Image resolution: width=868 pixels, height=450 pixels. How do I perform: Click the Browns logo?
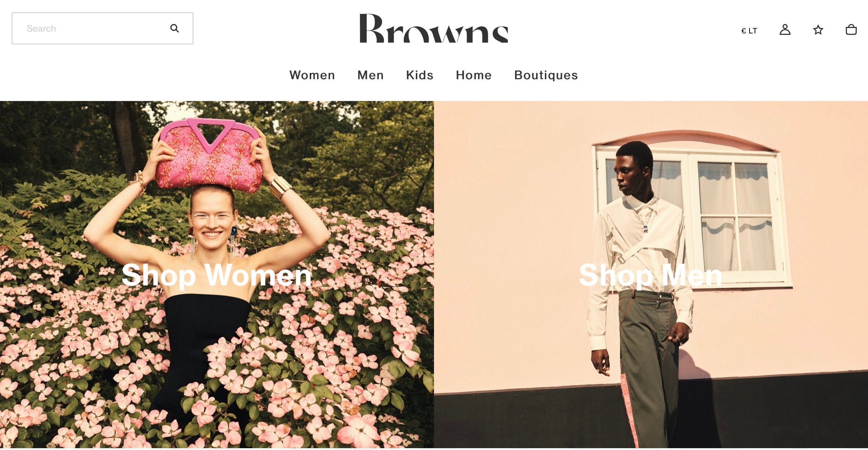pos(434,28)
